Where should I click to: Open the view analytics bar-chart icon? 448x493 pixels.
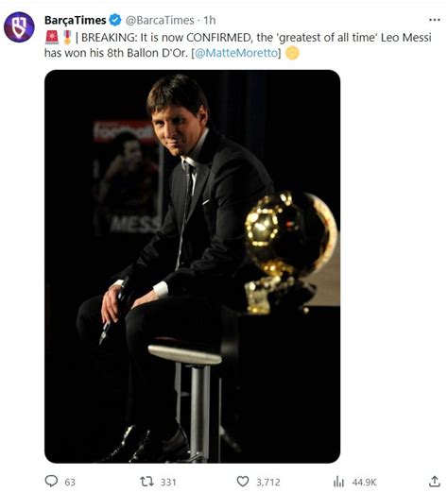(338, 482)
